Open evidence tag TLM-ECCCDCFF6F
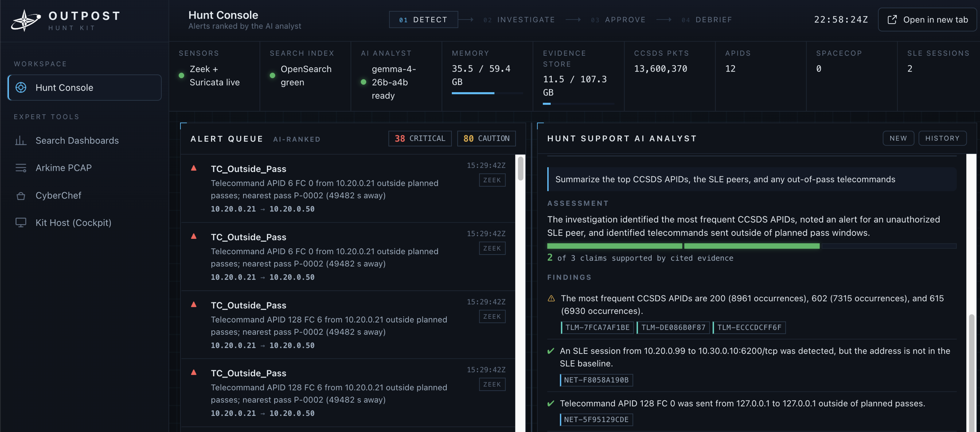This screenshot has width=980, height=432. [749, 328]
